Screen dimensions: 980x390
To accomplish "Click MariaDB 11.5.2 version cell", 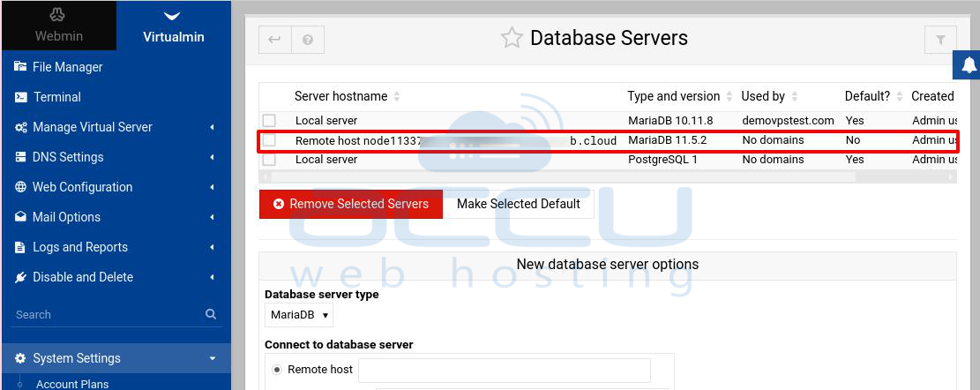I will coord(667,140).
